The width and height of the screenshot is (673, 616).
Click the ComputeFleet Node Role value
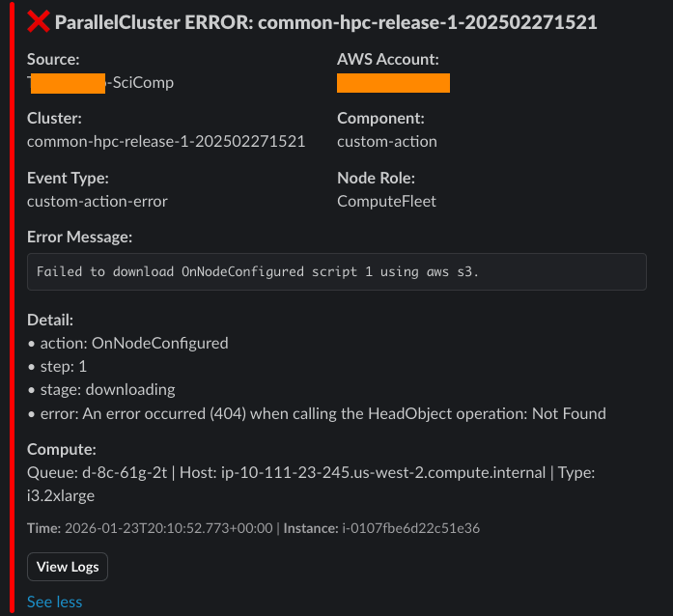(x=386, y=201)
